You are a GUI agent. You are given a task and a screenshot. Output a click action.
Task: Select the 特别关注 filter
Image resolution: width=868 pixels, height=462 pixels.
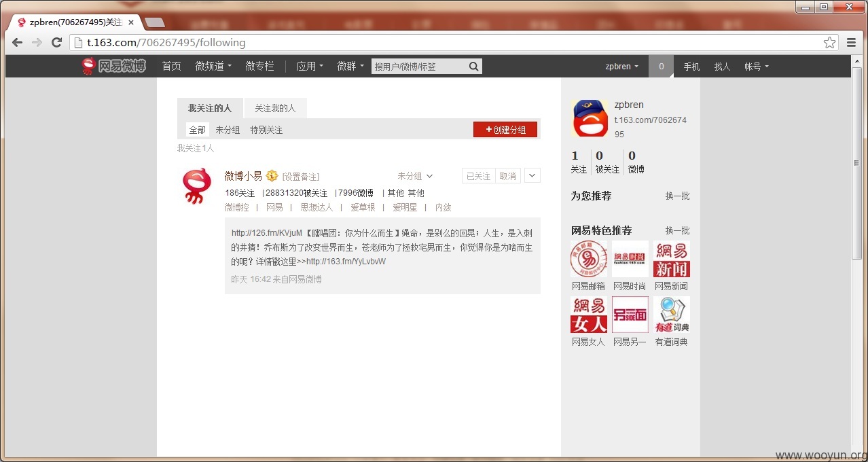pos(266,130)
